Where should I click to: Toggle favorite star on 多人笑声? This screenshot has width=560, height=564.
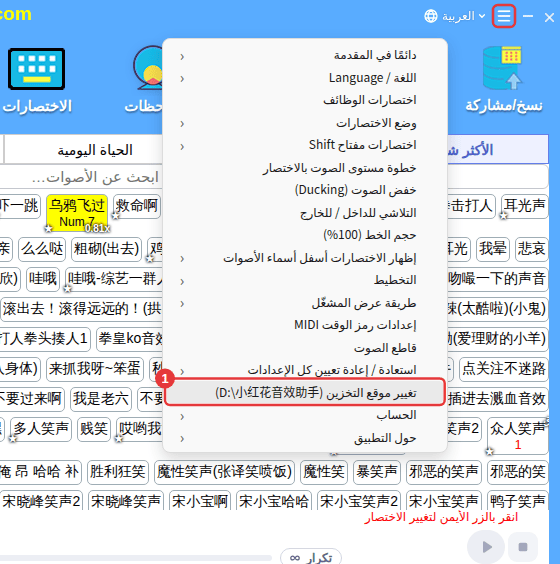coord(13,438)
